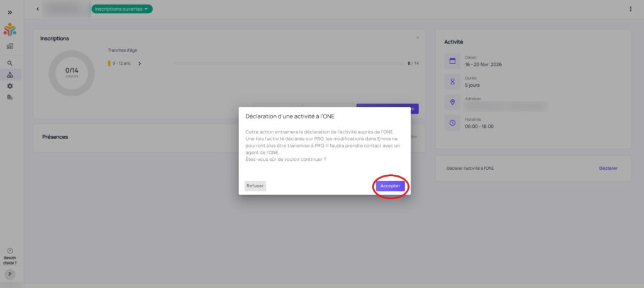Open the home dashboard icon in the sidebar

click(x=10, y=47)
